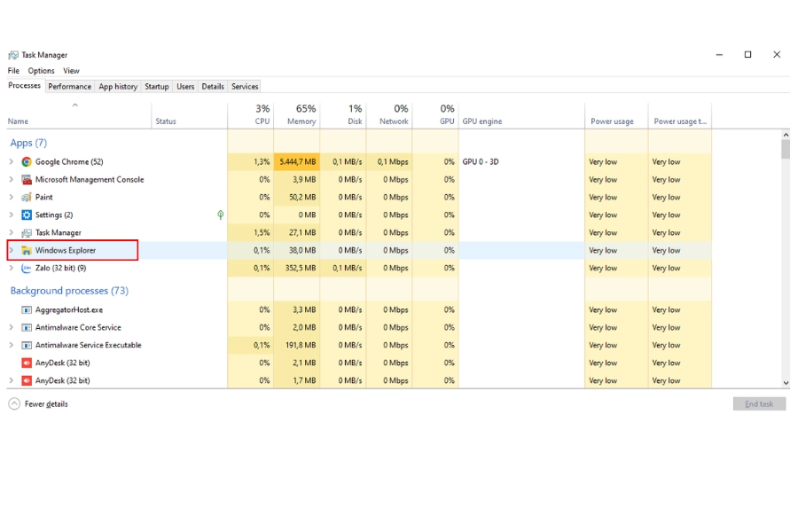Click the Task Manager row icon

pyautogui.click(x=27, y=232)
